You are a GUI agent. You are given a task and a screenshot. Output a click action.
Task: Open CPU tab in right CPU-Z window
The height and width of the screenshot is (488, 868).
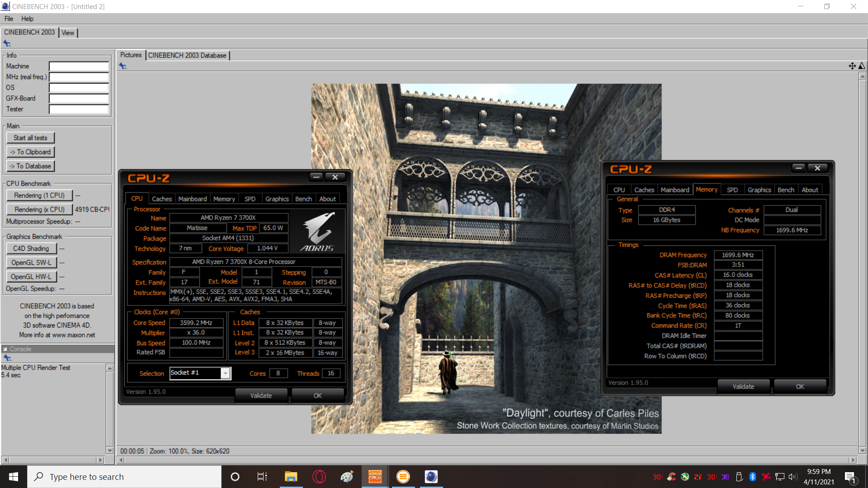click(x=619, y=190)
